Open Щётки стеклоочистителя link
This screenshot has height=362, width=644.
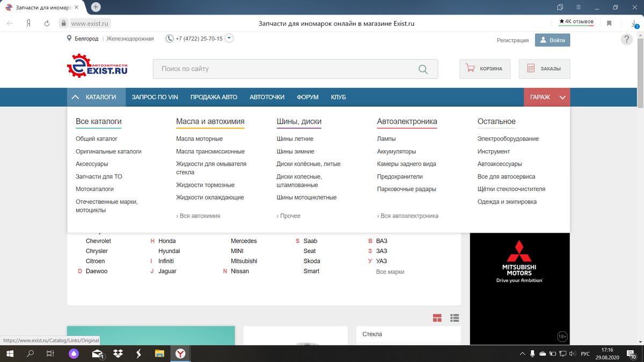[511, 189]
